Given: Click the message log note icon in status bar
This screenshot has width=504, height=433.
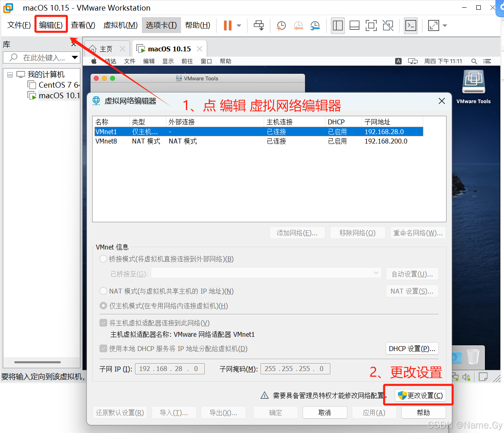Looking at the screenshot, I should click(x=483, y=377).
